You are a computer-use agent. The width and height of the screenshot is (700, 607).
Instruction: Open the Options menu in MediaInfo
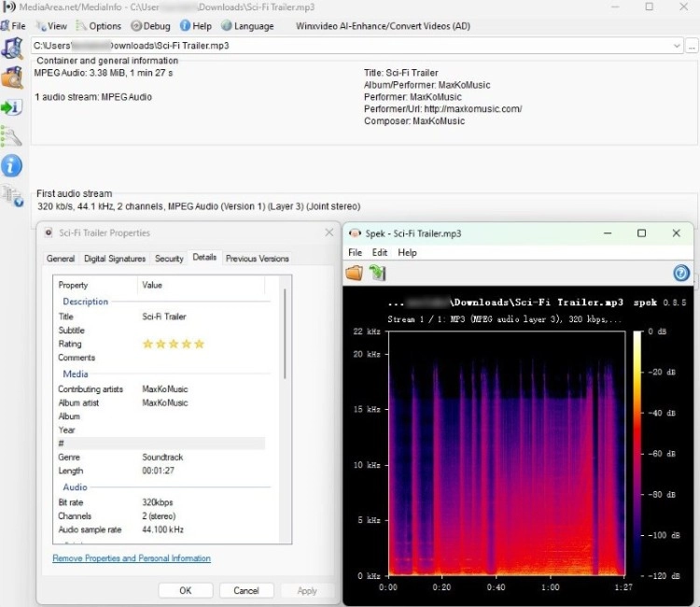click(99, 26)
